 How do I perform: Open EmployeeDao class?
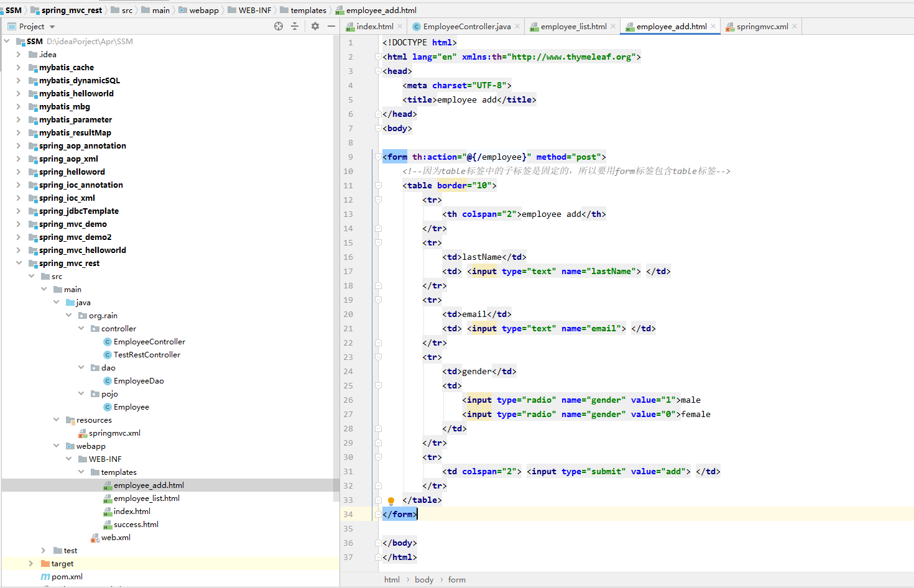[x=139, y=380]
